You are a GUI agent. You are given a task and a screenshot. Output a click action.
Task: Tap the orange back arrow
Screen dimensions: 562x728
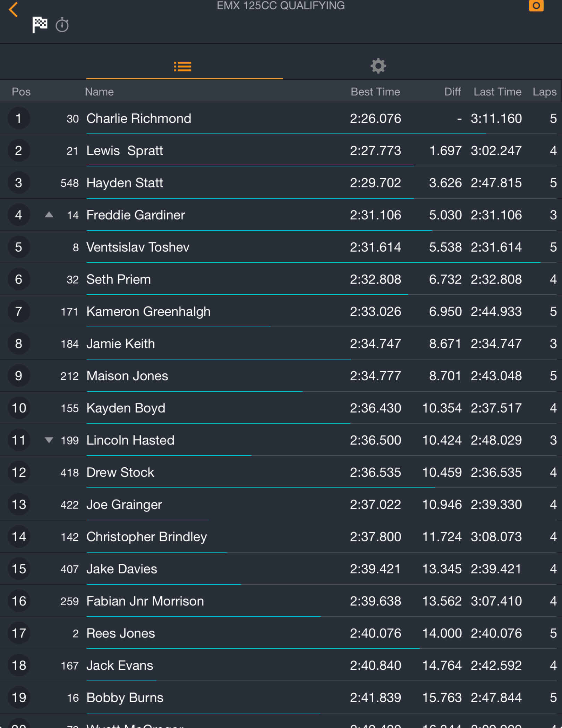(14, 10)
